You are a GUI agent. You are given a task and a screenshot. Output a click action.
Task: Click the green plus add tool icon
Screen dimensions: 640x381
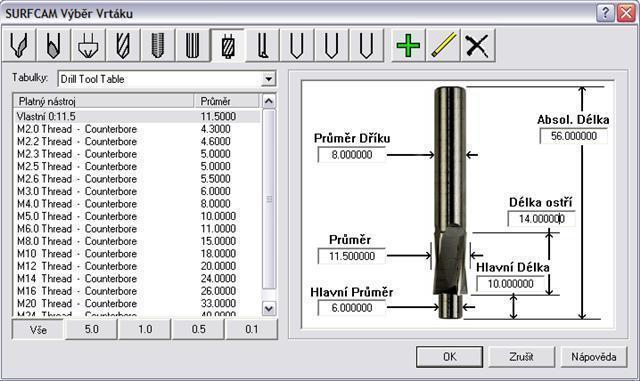(x=408, y=45)
